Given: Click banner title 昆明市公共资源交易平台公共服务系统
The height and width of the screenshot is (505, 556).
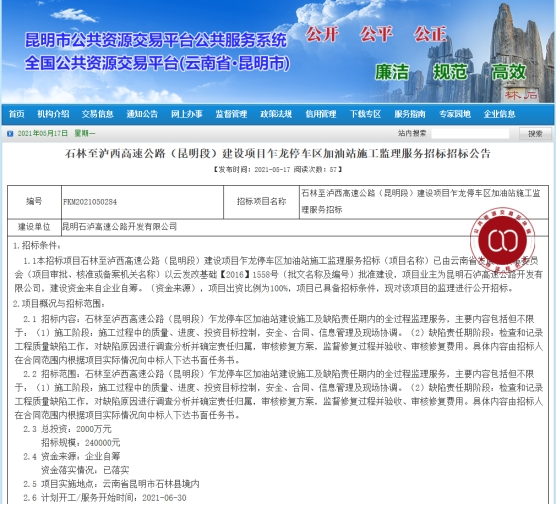Looking at the screenshot, I should click(156, 40).
